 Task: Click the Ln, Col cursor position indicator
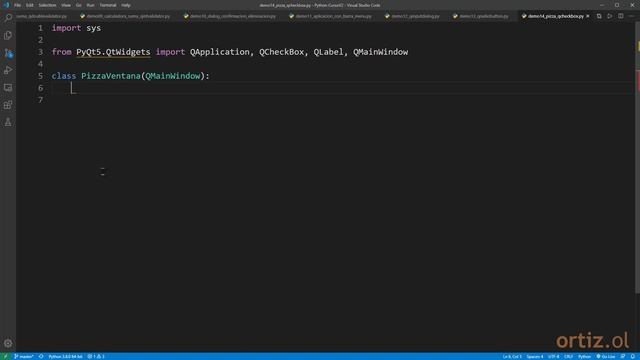pyautogui.click(x=512, y=356)
